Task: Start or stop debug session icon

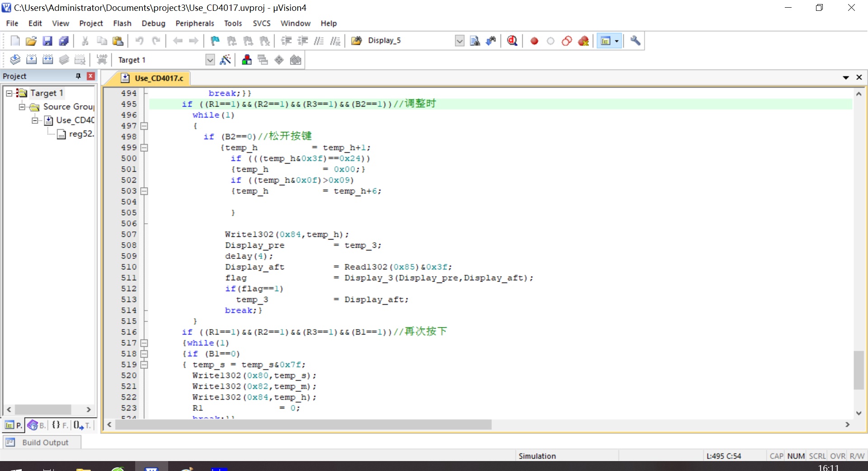Action: [x=512, y=41]
